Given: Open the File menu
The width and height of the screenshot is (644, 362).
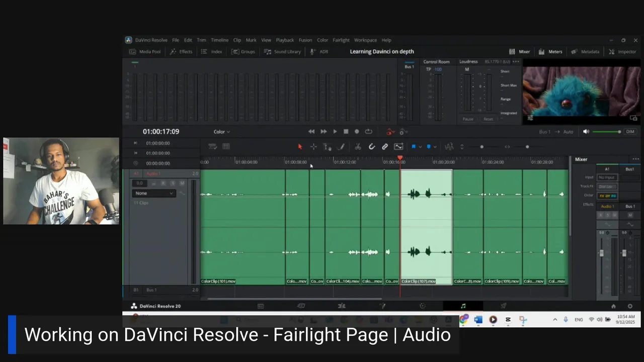Looking at the screenshot, I should 176,40.
